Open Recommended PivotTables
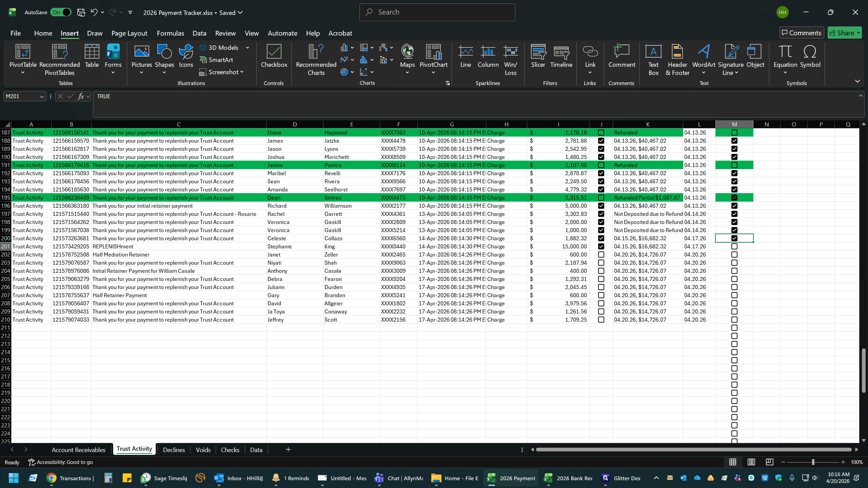Viewport: 868px width, 488px height. [x=59, y=59]
